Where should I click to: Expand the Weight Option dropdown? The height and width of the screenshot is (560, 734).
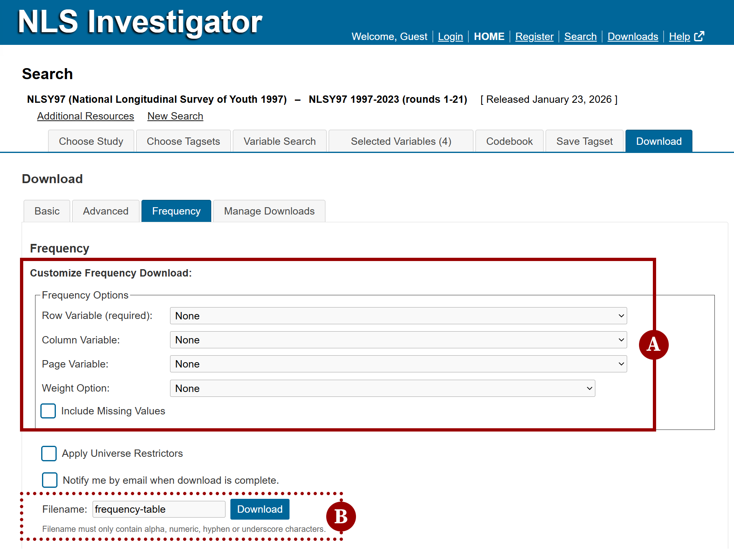coord(382,388)
